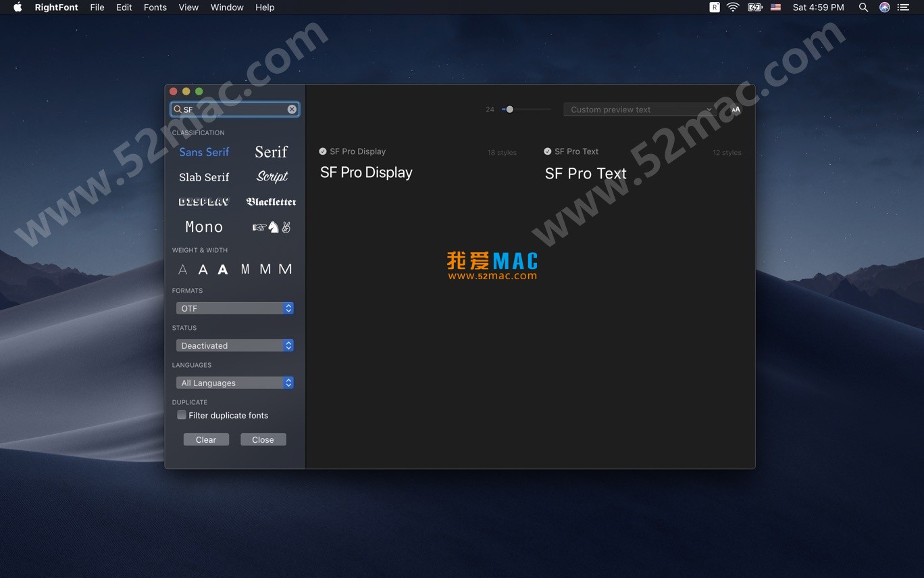The width and height of the screenshot is (924, 578).
Task: Select the Blackletter classification
Action: 272,202
